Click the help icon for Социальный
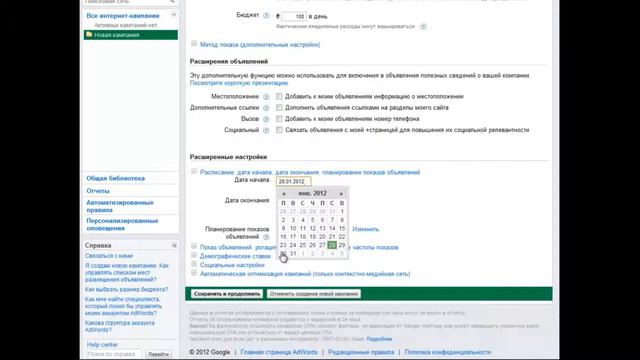Screen dimensions: 640x360 pos(266,130)
